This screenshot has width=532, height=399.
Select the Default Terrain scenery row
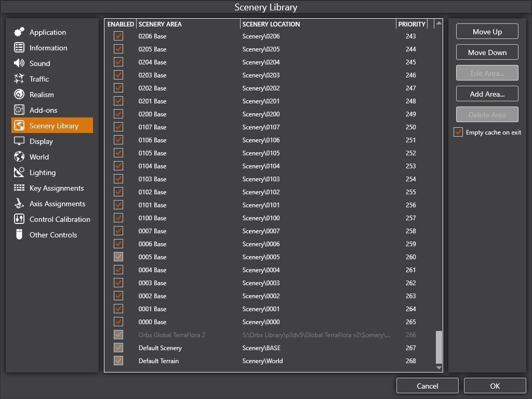[158, 361]
